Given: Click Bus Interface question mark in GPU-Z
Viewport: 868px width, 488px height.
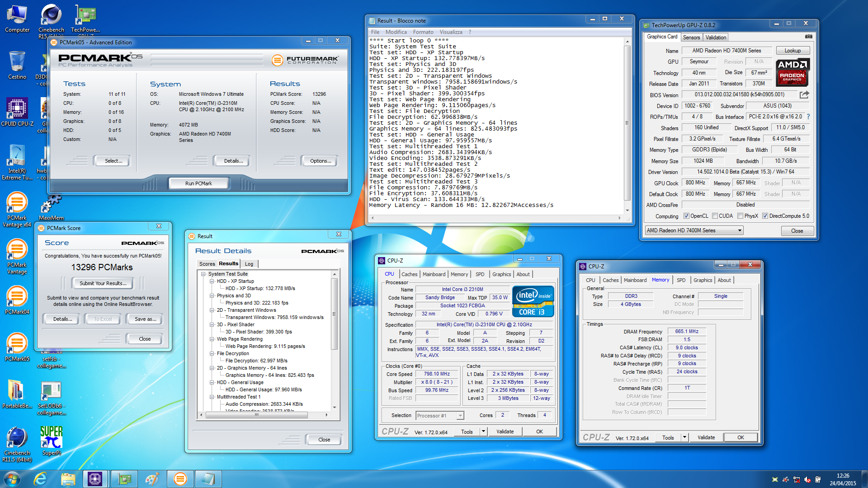Looking at the screenshot, I should pyautogui.click(x=808, y=117).
